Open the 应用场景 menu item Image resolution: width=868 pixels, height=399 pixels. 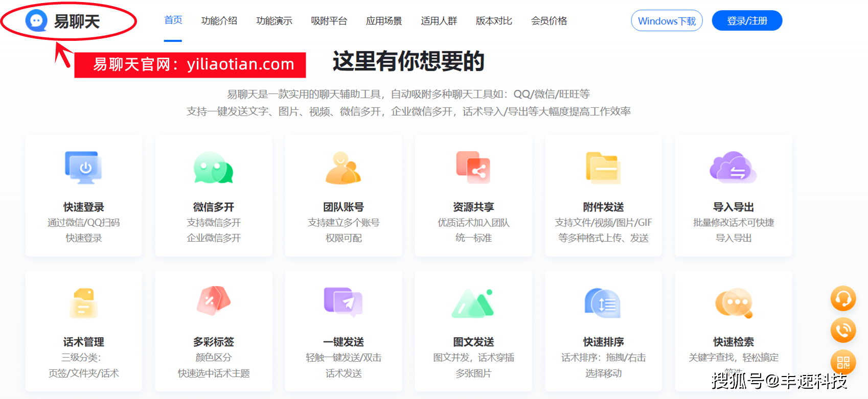click(x=384, y=21)
